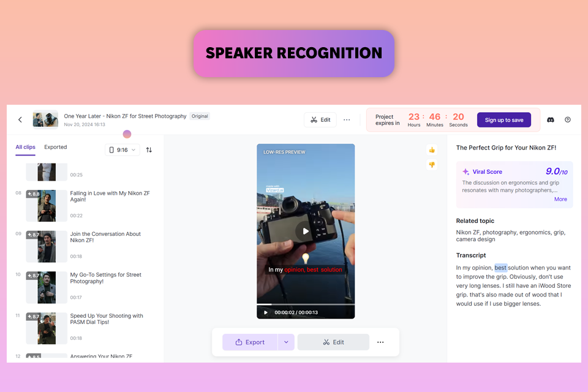Image resolution: width=588 pixels, height=392 pixels.
Task: Open clip title 'Falling in Love with My Nikon ZF Again!'
Action: (x=110, y=196)
